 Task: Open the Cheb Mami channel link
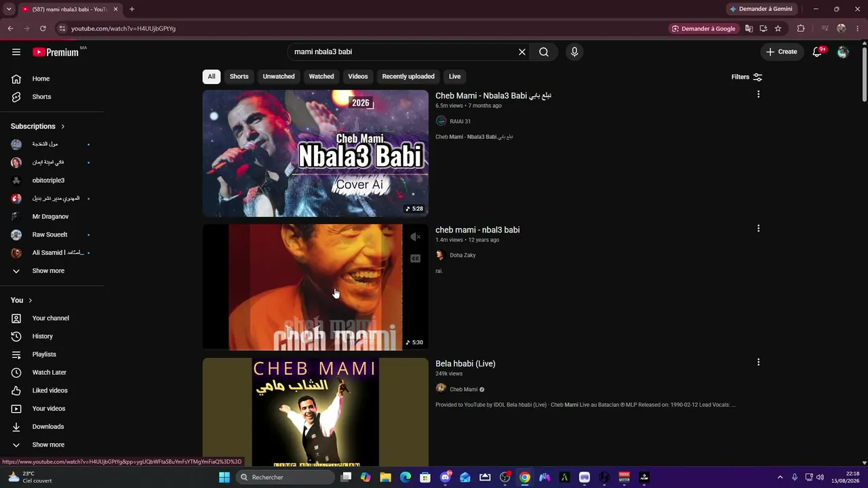[x=464, y=390]
